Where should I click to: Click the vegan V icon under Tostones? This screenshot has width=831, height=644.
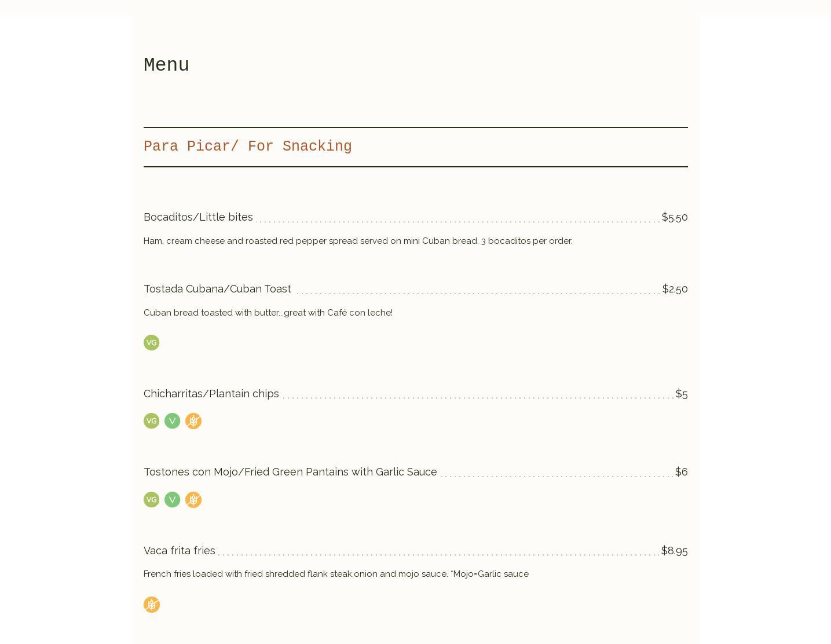point(172,500)
